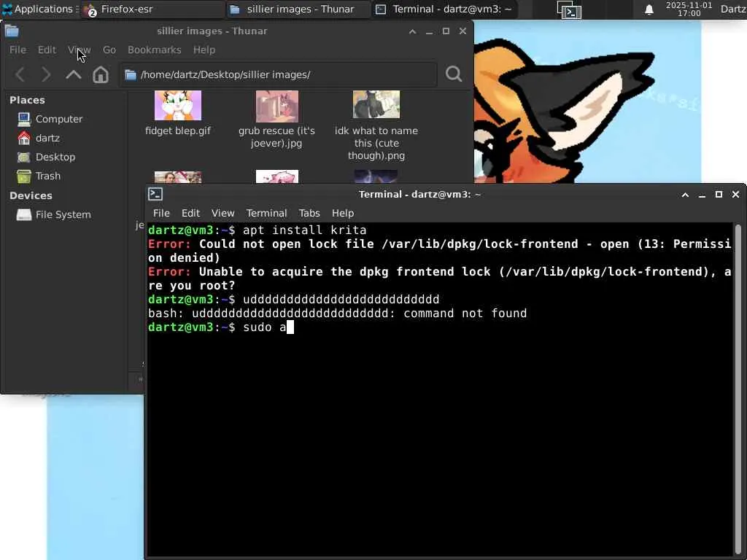Open Thunar Bookmarks menu
The image size is (747, 560).
(x=155, y=50)
